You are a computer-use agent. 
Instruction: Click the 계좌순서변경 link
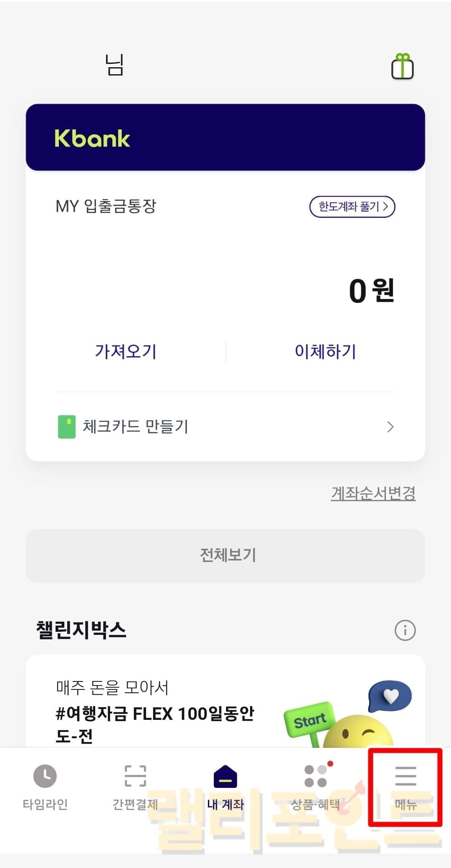click(x=373, y=493)
